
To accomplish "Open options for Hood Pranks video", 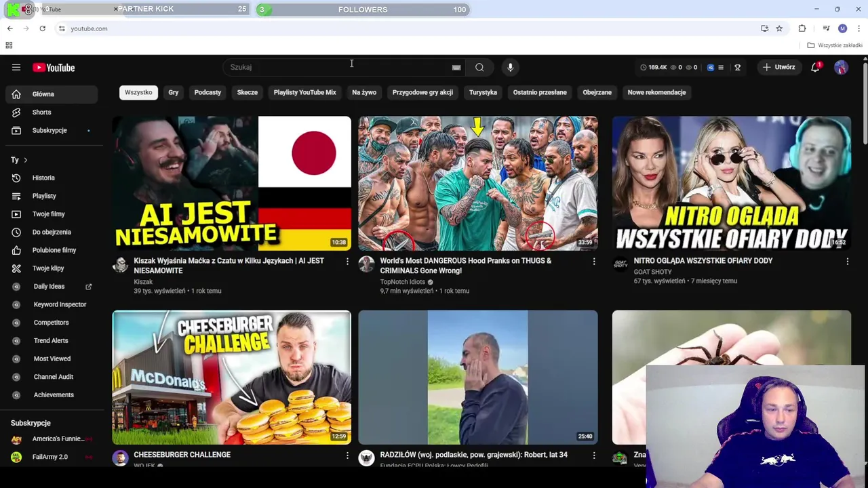I will pyautogui.click(x=593, y=262).
